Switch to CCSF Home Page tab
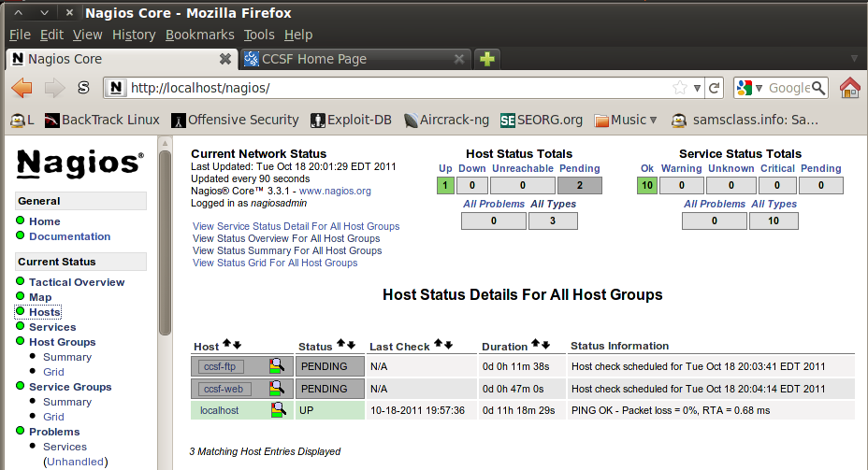The height and width of the screenshot is (470, 868). tap(355, 59)
